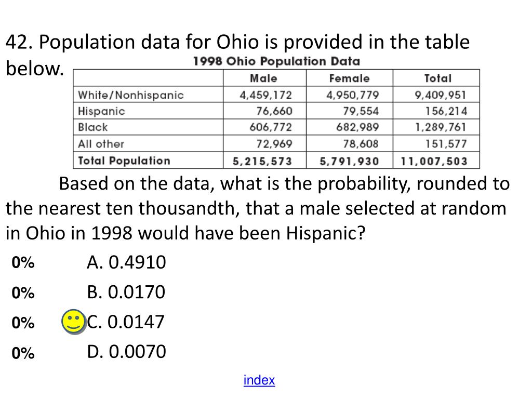
Task: Choose answer D. 0.0070
Action: pos(126,352)
